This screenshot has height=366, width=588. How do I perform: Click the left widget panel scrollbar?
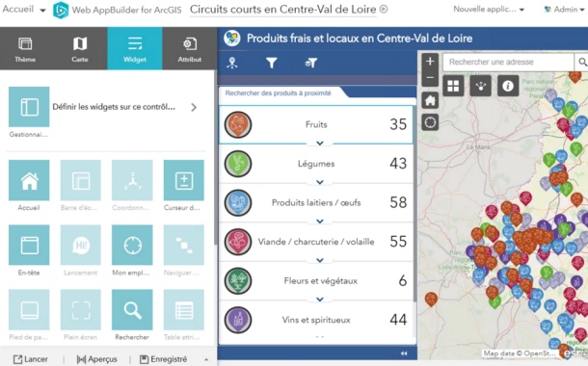[215, 157]
